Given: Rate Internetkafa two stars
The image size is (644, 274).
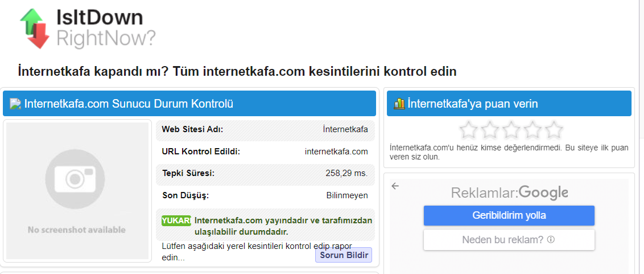Looking at the screenshot, I should (x=490, y=130).
